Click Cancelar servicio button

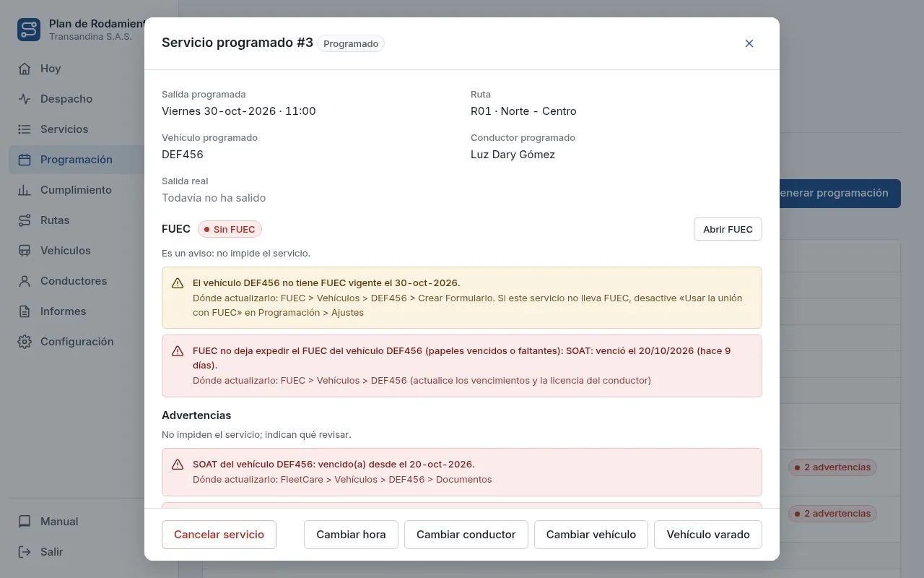[219, 535]
